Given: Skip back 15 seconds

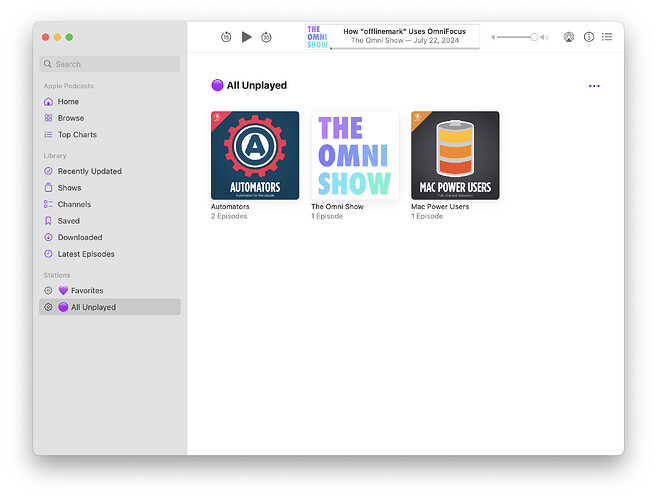Looking at the screenshot, I should (226, 37).
